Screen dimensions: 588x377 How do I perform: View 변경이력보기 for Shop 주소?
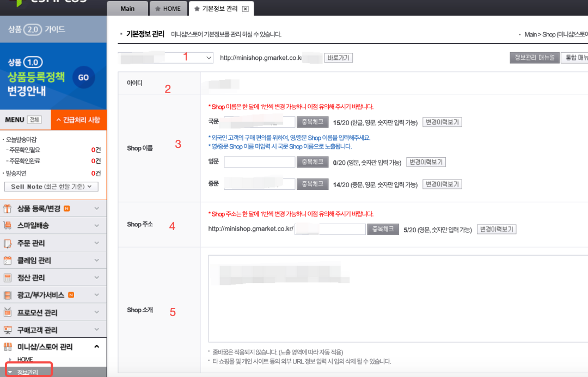tap(497, 230)
